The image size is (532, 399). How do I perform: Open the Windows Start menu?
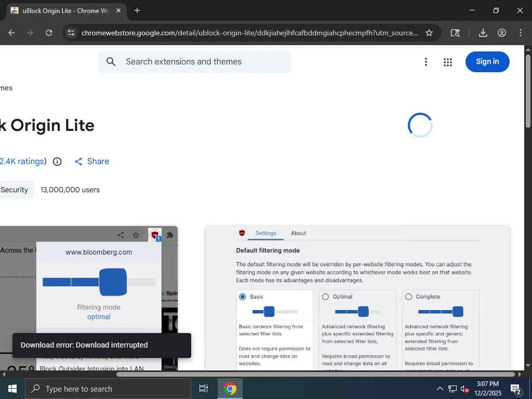(12, 389)
